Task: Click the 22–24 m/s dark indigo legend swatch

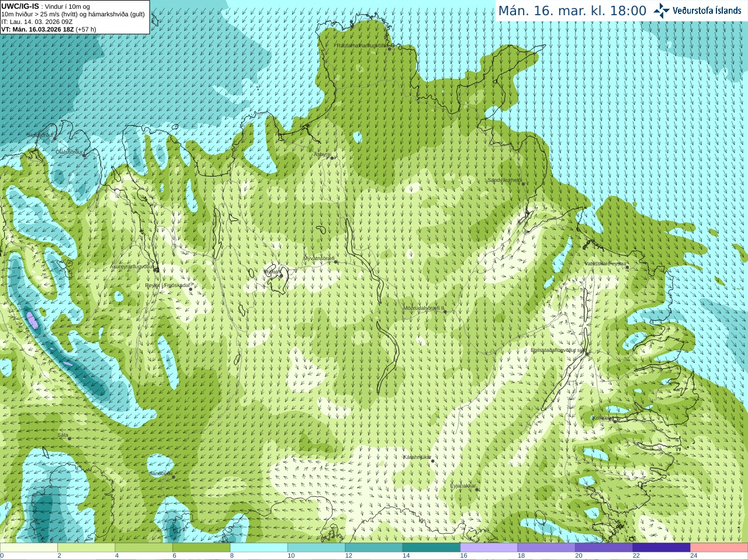Action: pos(662,548)
